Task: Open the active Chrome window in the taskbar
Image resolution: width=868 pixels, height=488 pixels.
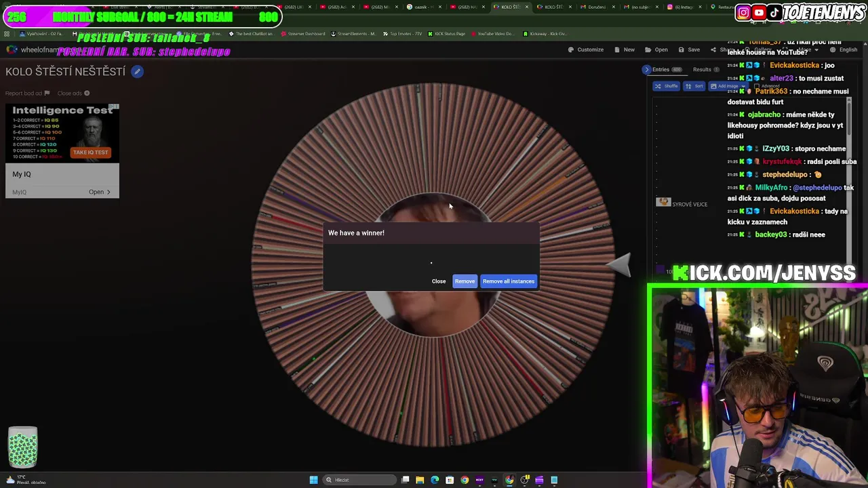Action: point(509,480)
